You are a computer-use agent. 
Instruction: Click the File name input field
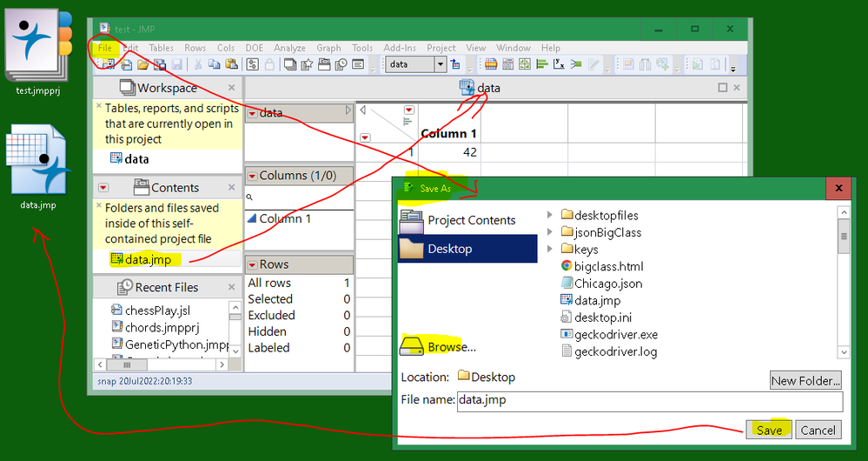point(650,401)
